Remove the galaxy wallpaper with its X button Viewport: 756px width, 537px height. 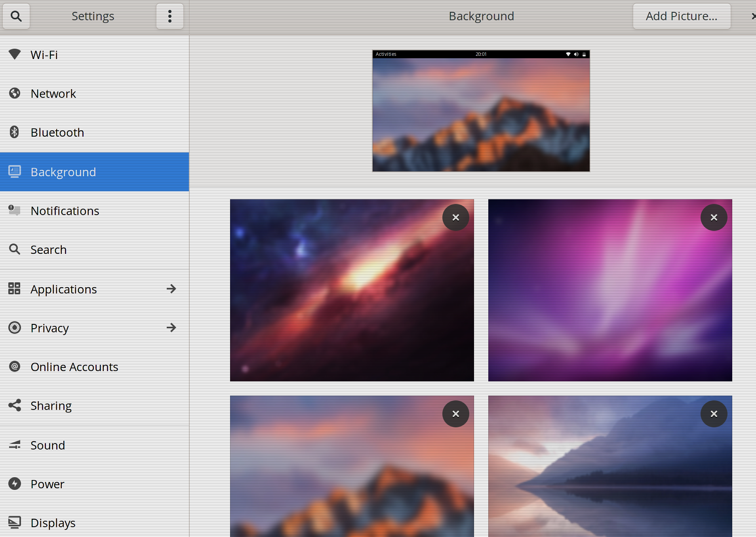click(x=455, y=217)
